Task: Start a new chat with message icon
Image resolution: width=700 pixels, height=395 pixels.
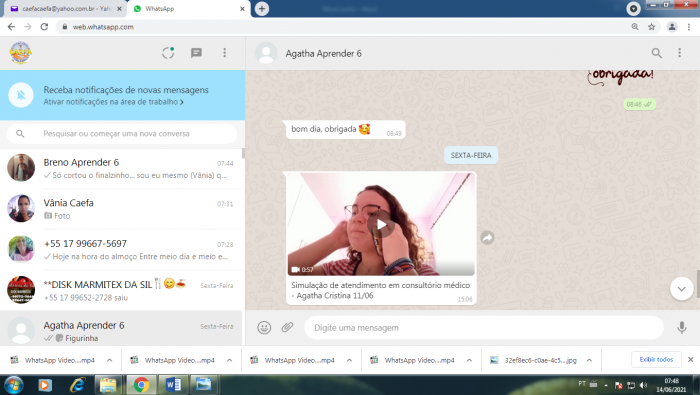Action: point(196,53)
